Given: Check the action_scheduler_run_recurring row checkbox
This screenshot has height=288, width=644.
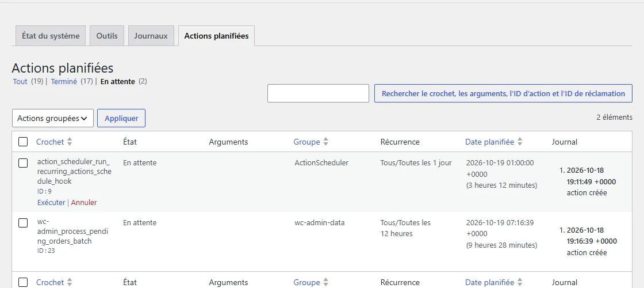Looking at the screenshot, I should point(23,163).
